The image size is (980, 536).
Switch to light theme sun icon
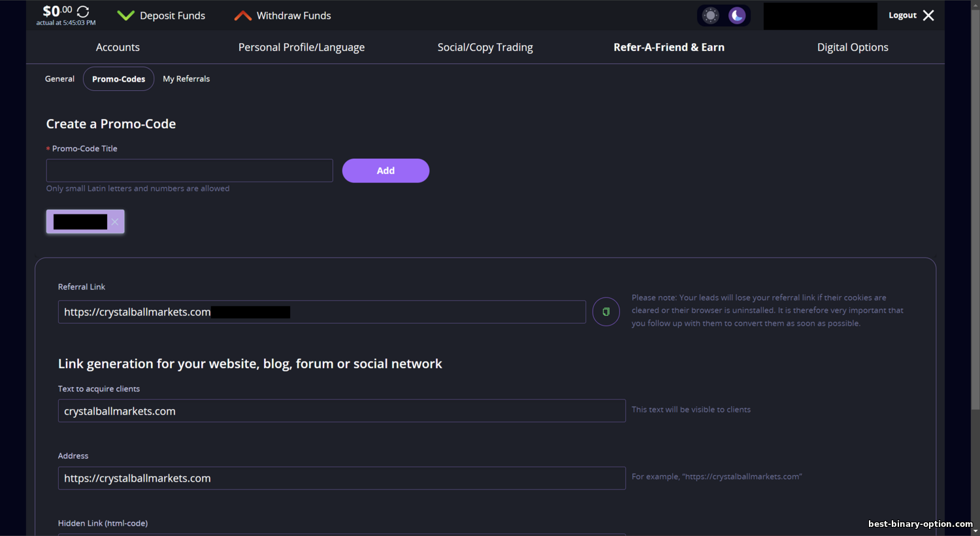711,16
